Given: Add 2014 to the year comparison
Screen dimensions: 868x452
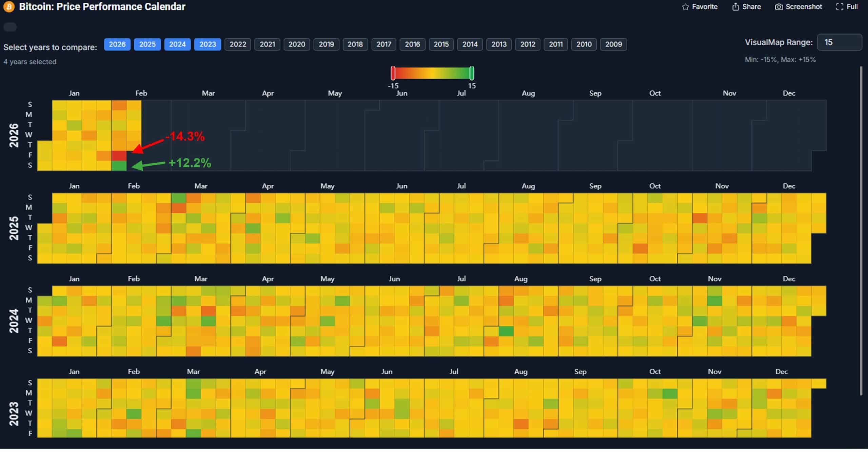Looking at the screenshot, I should [x=470, y=44].
